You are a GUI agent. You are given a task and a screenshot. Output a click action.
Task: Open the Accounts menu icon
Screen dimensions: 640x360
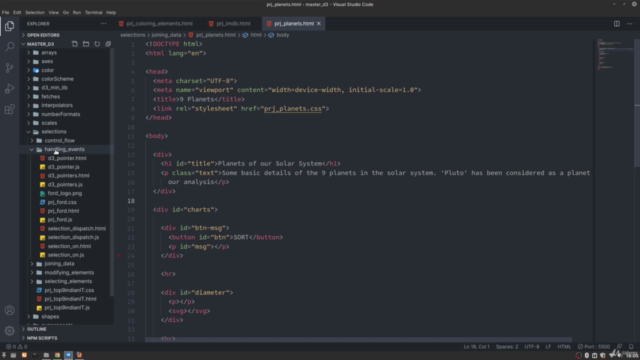pyautogui.click(x=9, y=310)
